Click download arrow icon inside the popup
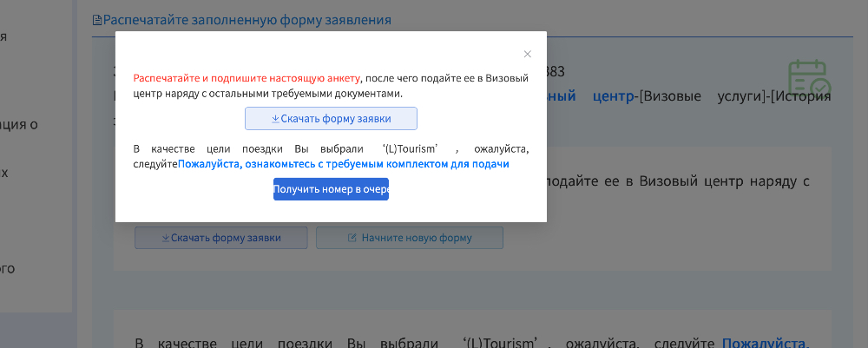 click(x=275, y=119)
